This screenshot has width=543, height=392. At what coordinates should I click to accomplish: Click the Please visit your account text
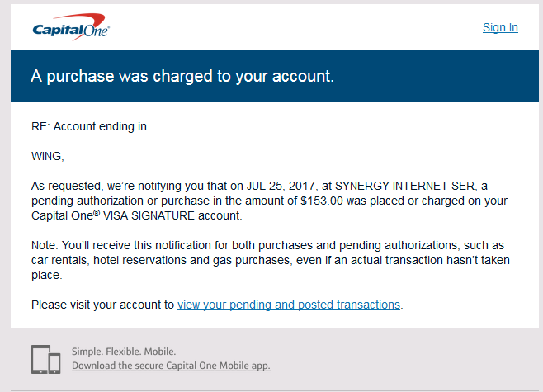click(x=102, y=305)
